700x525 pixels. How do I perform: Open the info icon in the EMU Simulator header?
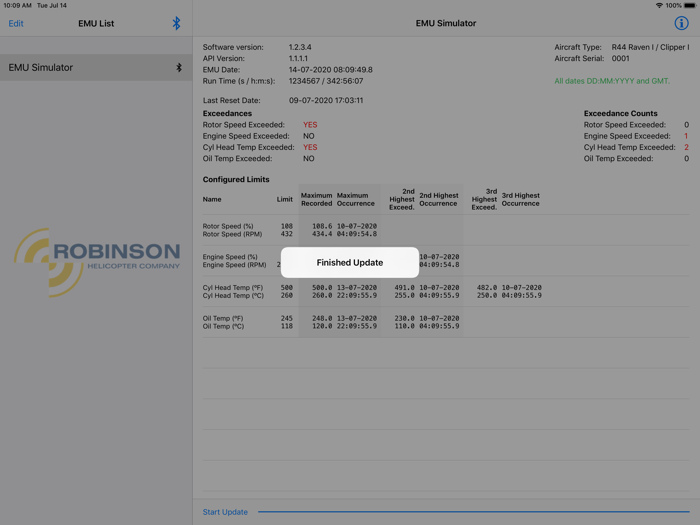pyautogui.click(x=681, y=23)
